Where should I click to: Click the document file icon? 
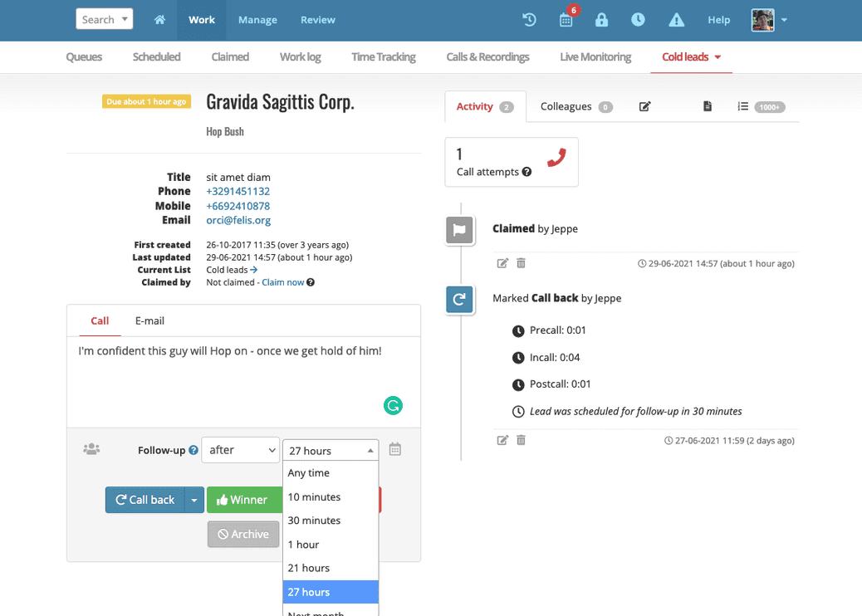708,106
